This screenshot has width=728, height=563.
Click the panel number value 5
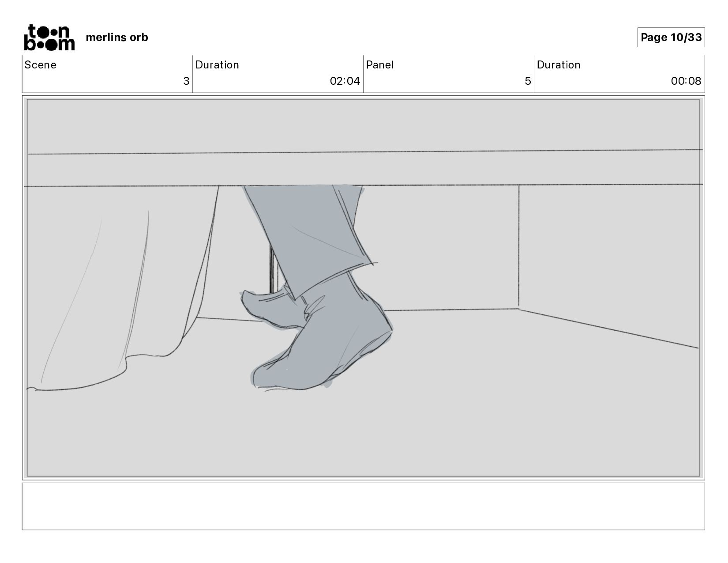click(528, 81)
